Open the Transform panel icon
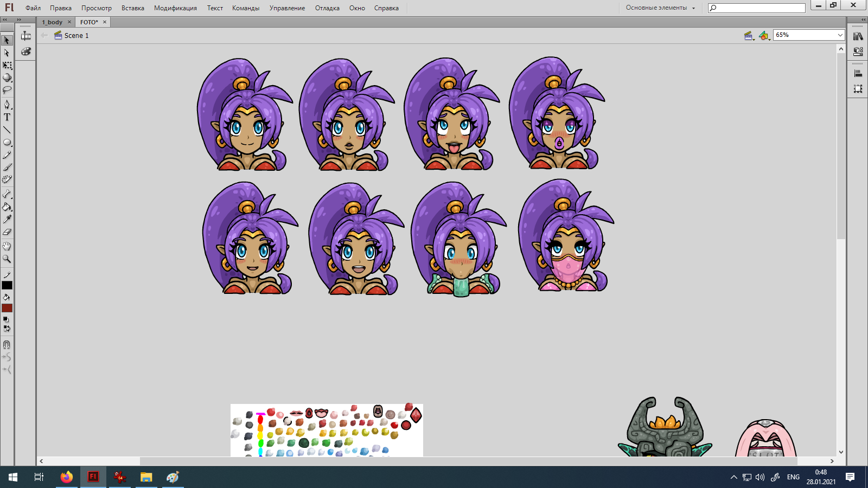 (858, 88)
